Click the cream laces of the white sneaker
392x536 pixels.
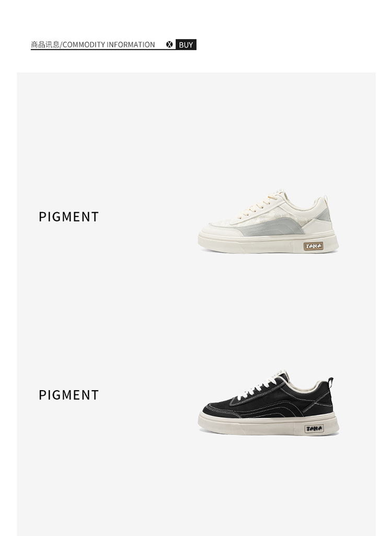(260, 205)
